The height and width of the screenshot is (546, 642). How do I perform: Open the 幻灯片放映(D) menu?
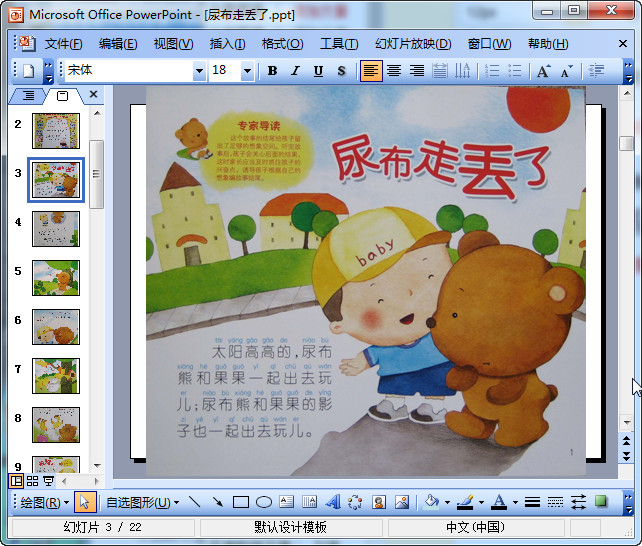pos(413,44)
